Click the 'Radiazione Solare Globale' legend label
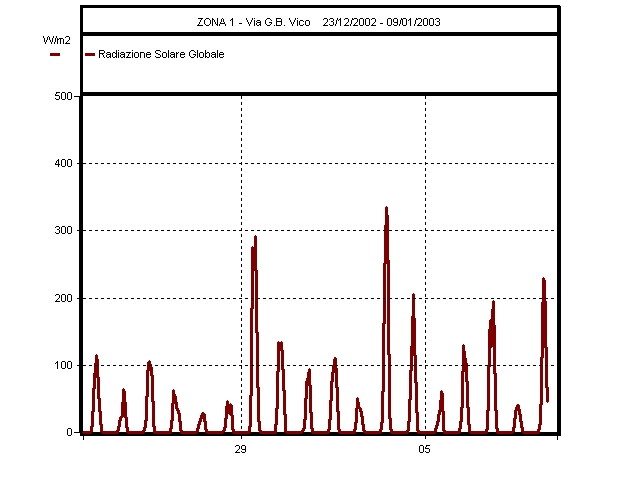The width and height of the screenshot is (640, 480). point(161,54)
